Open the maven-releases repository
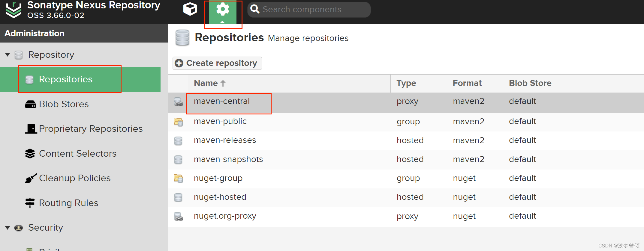 pyautogui.click(x=225, y=140)
